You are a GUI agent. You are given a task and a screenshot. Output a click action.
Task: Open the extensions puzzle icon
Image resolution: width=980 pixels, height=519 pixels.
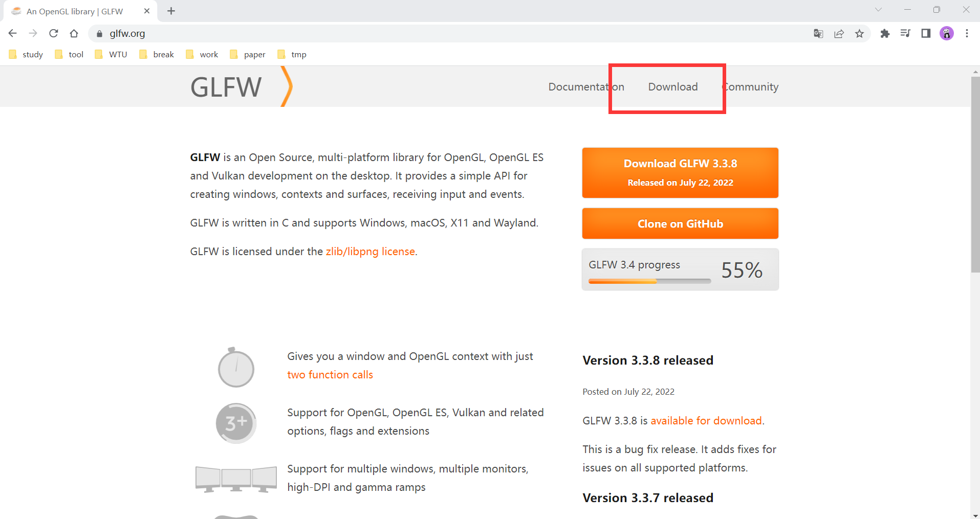pos(885,34)
